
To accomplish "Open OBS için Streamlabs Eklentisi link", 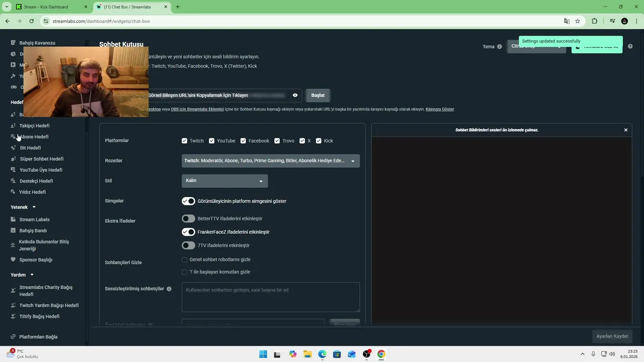I will (x=197, y=109).
